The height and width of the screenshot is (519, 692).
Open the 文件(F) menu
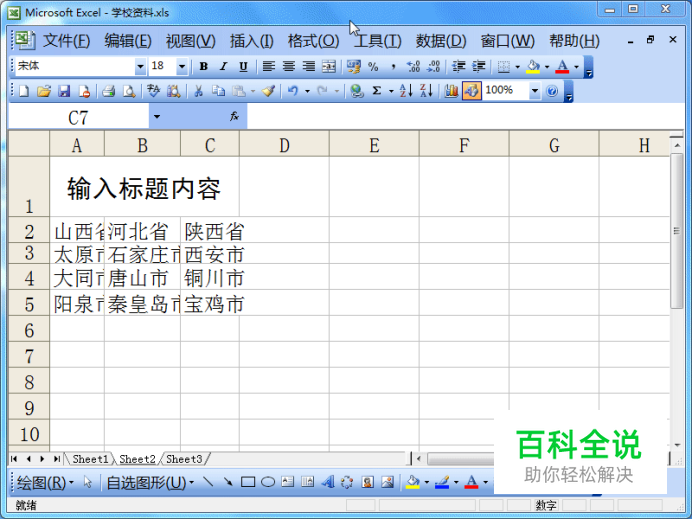click(x=66, y=41)
